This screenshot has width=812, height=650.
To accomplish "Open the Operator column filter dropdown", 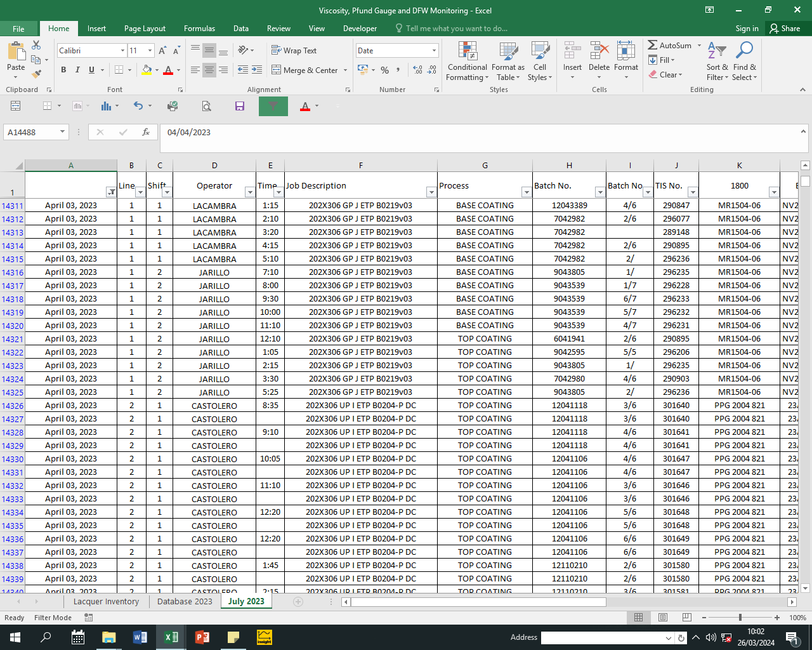I will coord(250,192).
